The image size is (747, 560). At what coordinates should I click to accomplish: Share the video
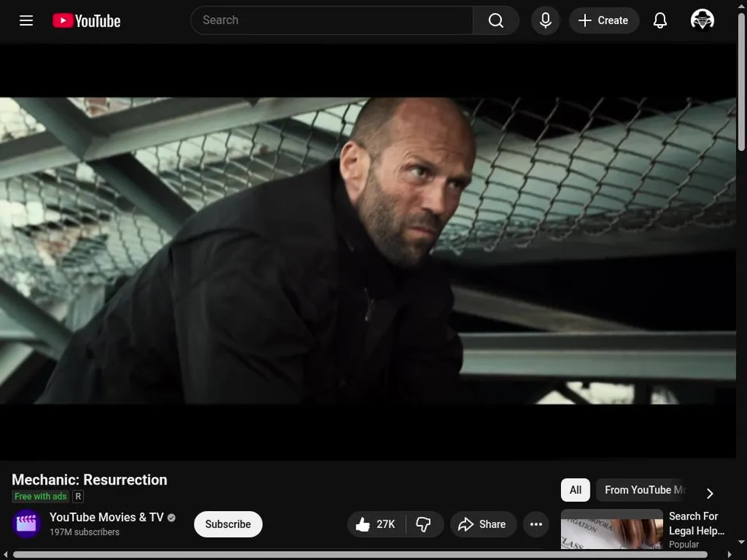click(482, 524)
